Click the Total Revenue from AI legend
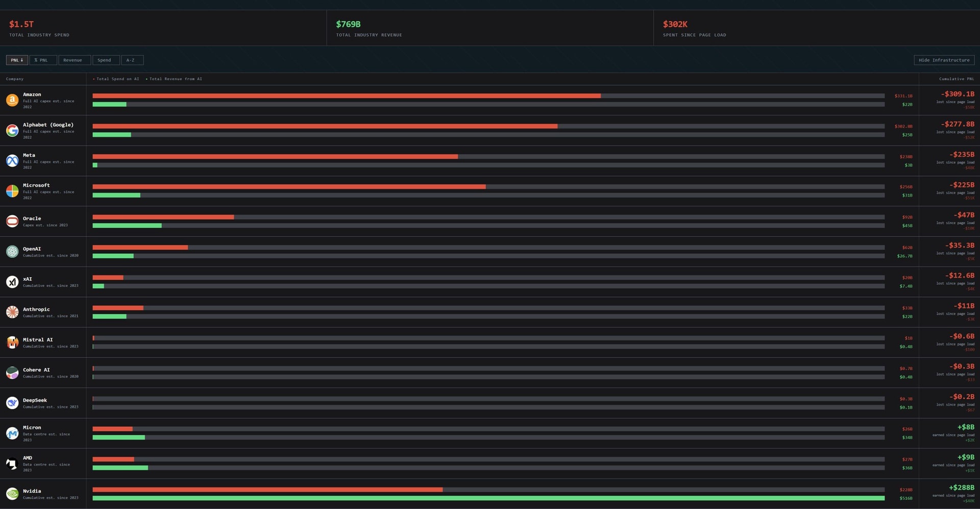The width and height of the screenshot is (980, 509). pyautogui.click(x=174, y=79)
